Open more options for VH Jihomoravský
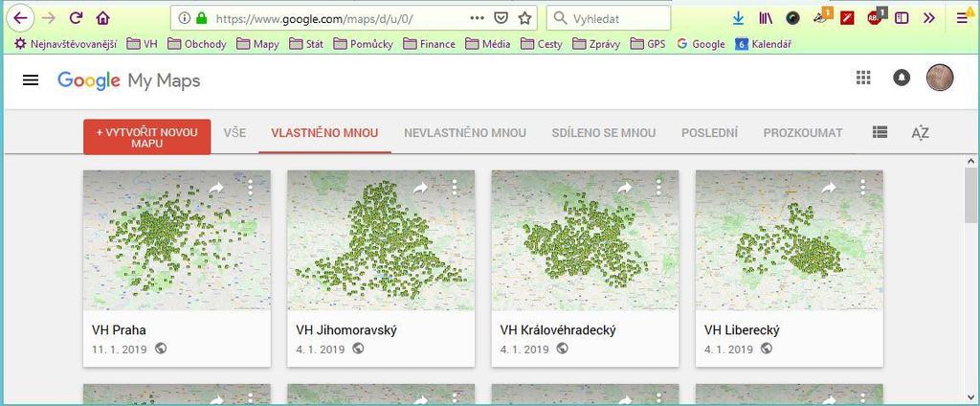 [455, 187]
